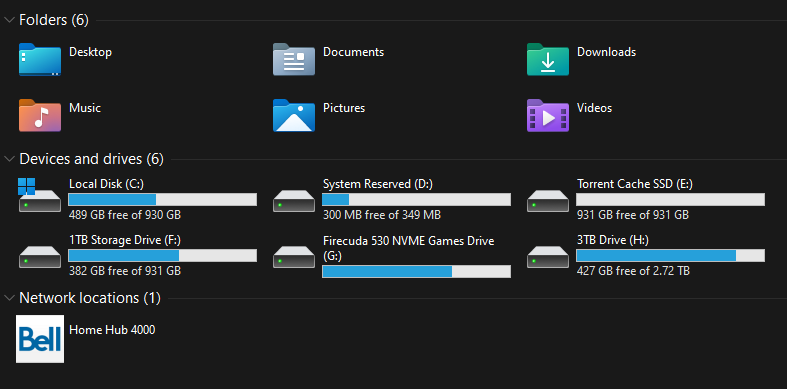Click the Home Hub 4000 label
787x389 pixels.
pos(112,330)
